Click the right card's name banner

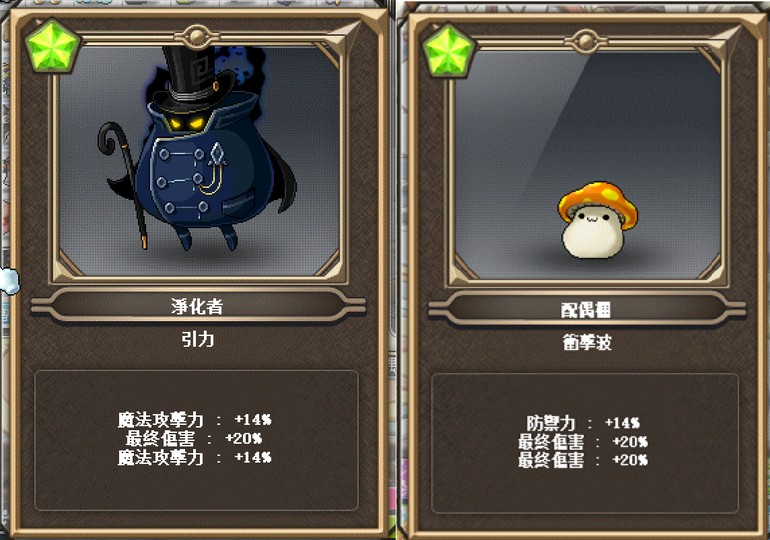[587, 309]
